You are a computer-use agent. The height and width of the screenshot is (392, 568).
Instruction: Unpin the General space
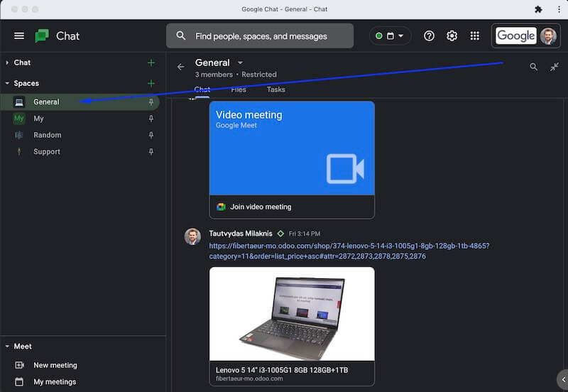tap(151, 102)
